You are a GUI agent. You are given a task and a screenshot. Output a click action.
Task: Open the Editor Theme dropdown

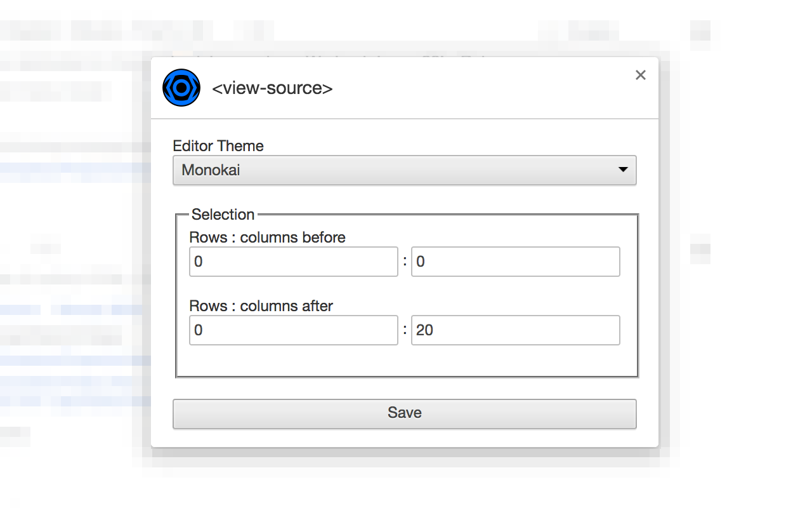click(x=404, y=170)
